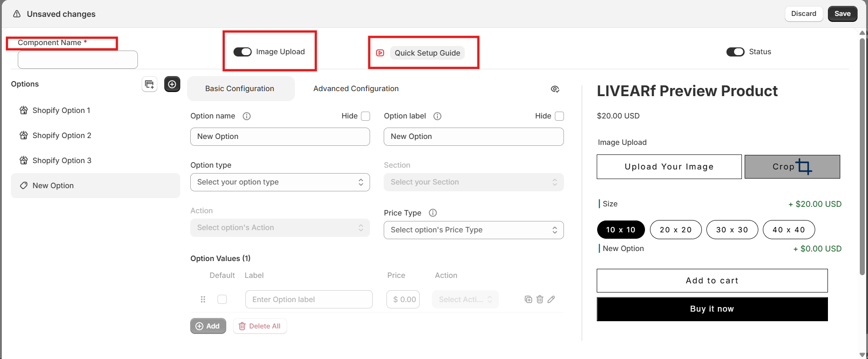Switch to Advanced Configuration tab
868x359 pixels.
click(x=356, y=88)
